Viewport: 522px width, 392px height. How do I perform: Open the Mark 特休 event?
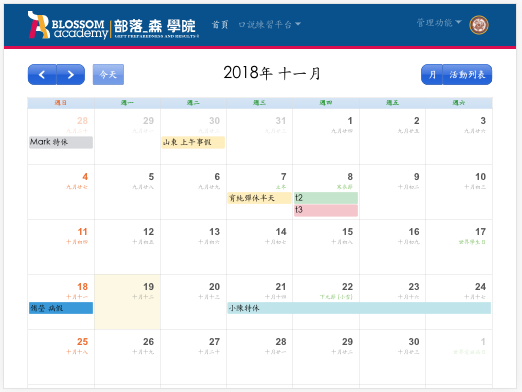click(x=61, y=142)
